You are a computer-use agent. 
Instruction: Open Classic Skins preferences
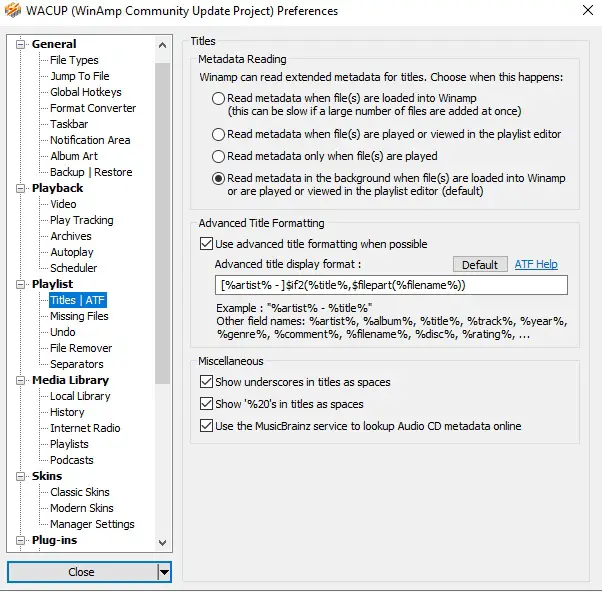[80, 492]
